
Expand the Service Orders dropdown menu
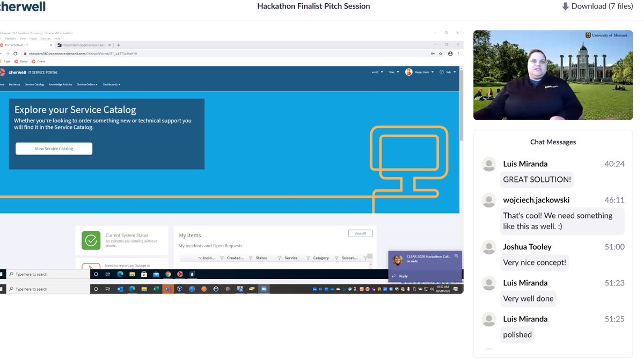87,84
